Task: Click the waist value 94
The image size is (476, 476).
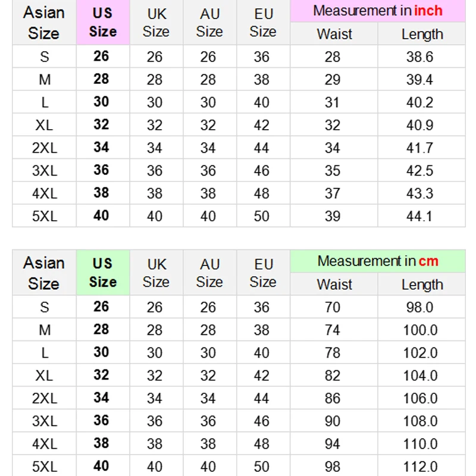Action: [334, 443]
